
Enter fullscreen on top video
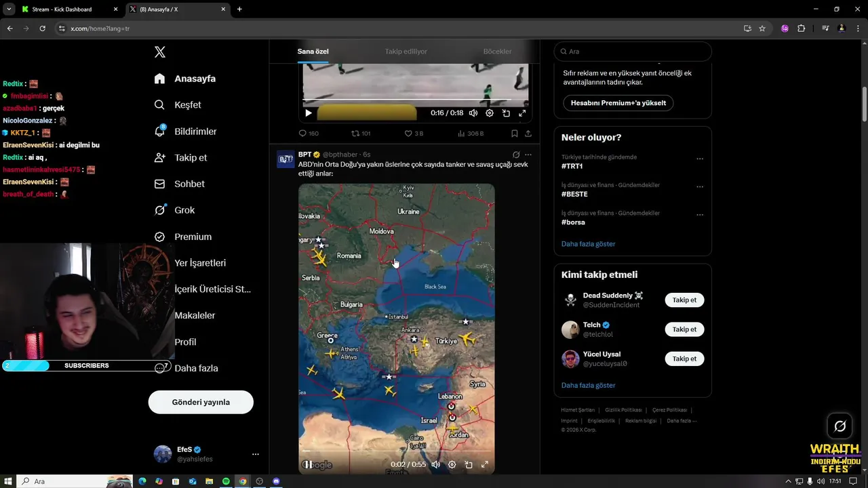(522, 113)
